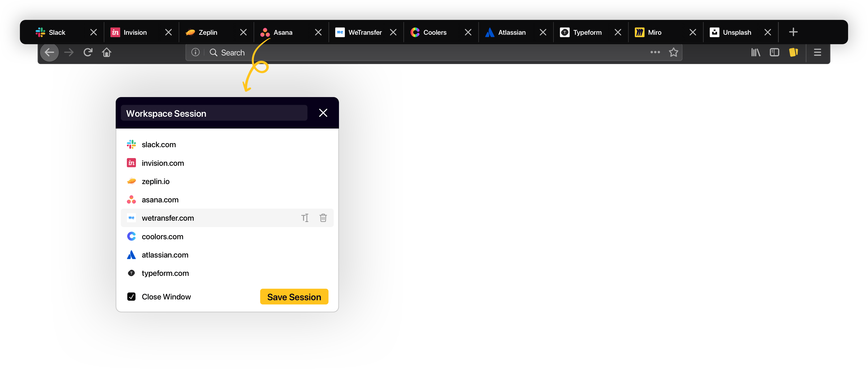Viewport: 868px width, 370px height.
Task: Reload the current page
Action: 88,52
